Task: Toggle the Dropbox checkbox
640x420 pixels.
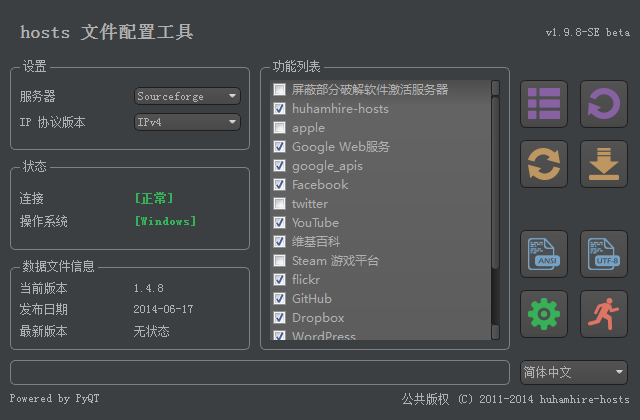Action: coord(280,317)
